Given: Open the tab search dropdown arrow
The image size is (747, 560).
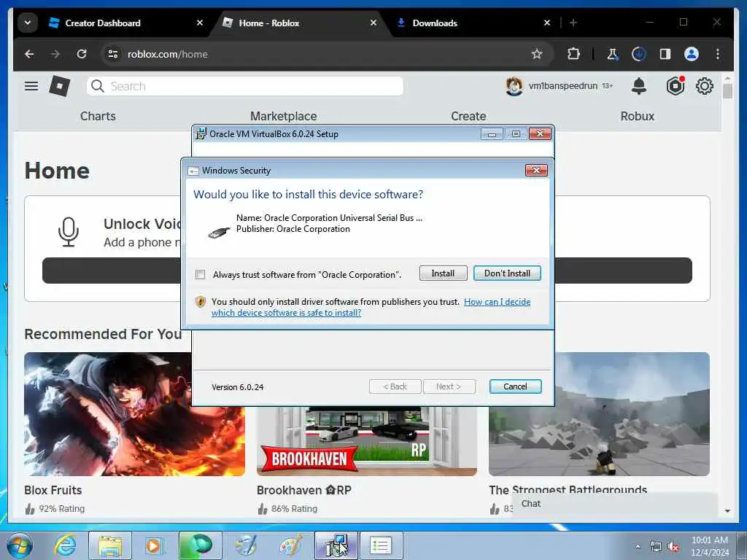Looking at the screenshot, I should [28, 23].
